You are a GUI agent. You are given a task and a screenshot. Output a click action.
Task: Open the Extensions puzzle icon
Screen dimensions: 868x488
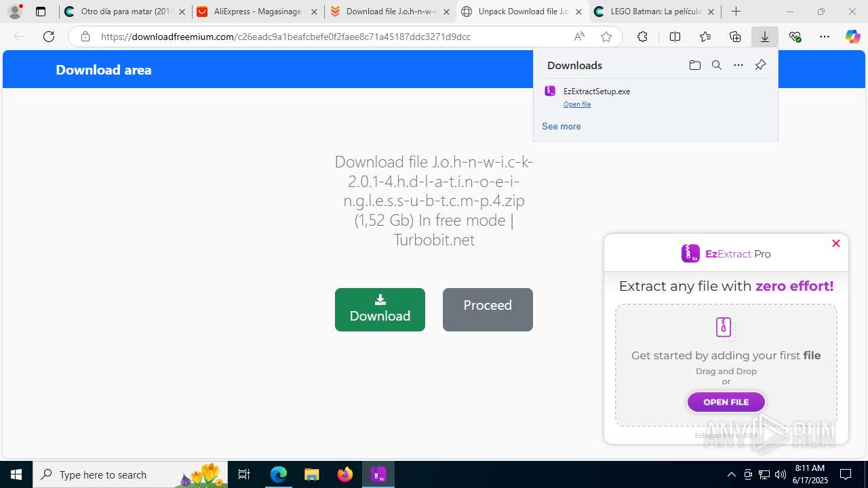coord(642,37)
